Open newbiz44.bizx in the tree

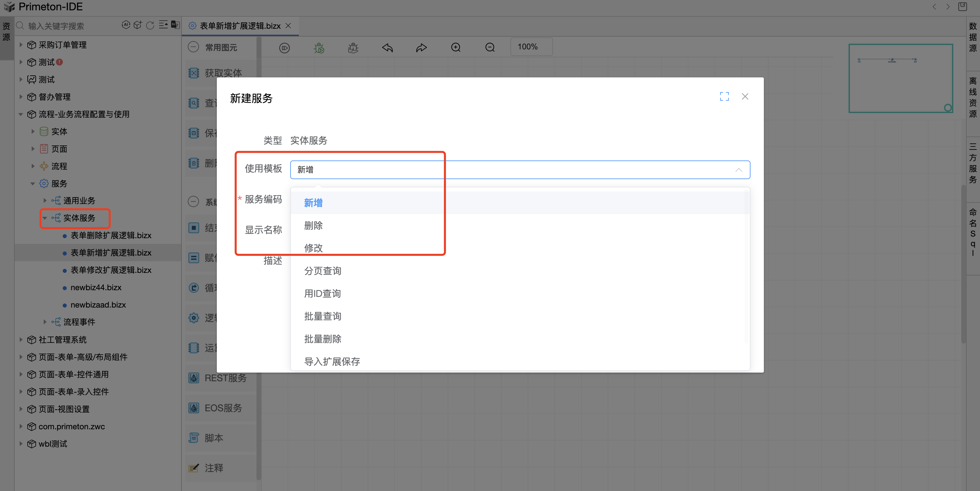click(x=96, y=288)
